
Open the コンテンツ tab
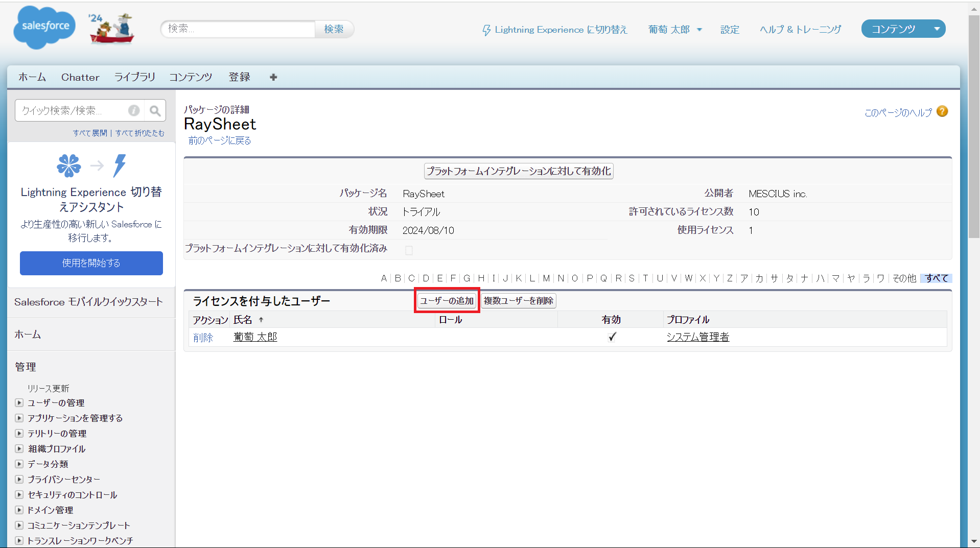point(191,77)
